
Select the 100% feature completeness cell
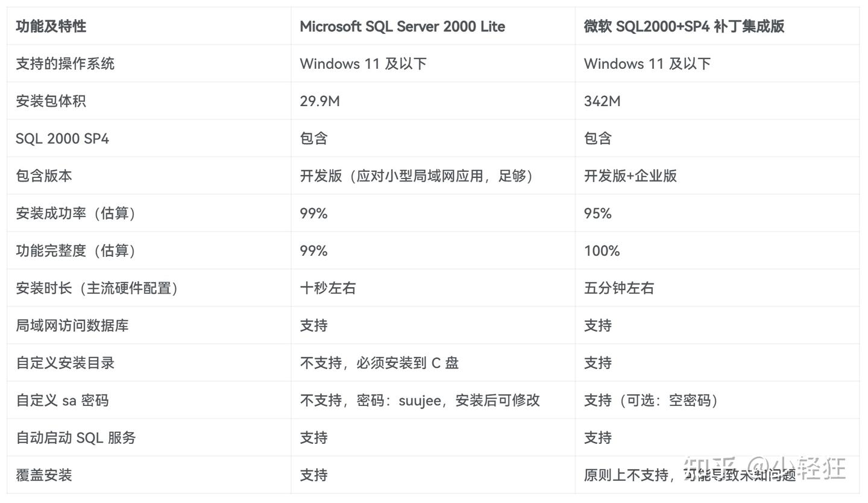(602, 250)
